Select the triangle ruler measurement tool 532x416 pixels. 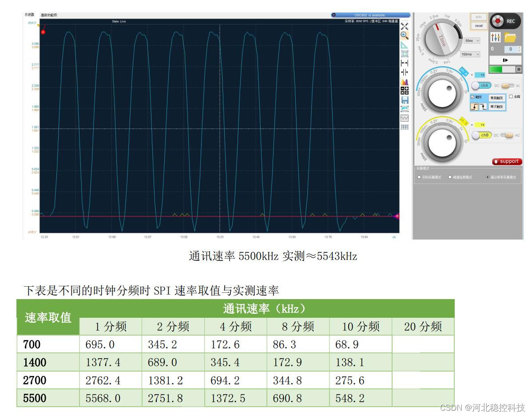[x=405, y=45]
